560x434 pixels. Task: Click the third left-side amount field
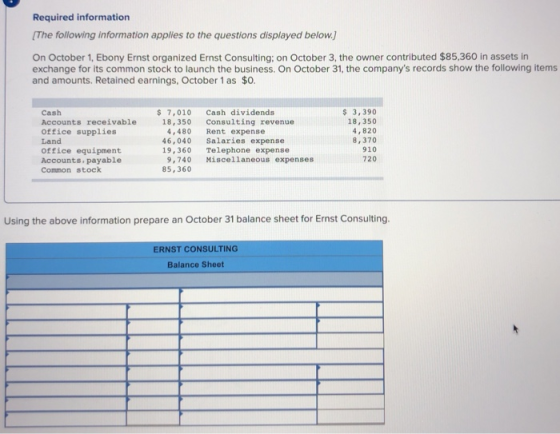pyautogui.click(x=154, y=343)
